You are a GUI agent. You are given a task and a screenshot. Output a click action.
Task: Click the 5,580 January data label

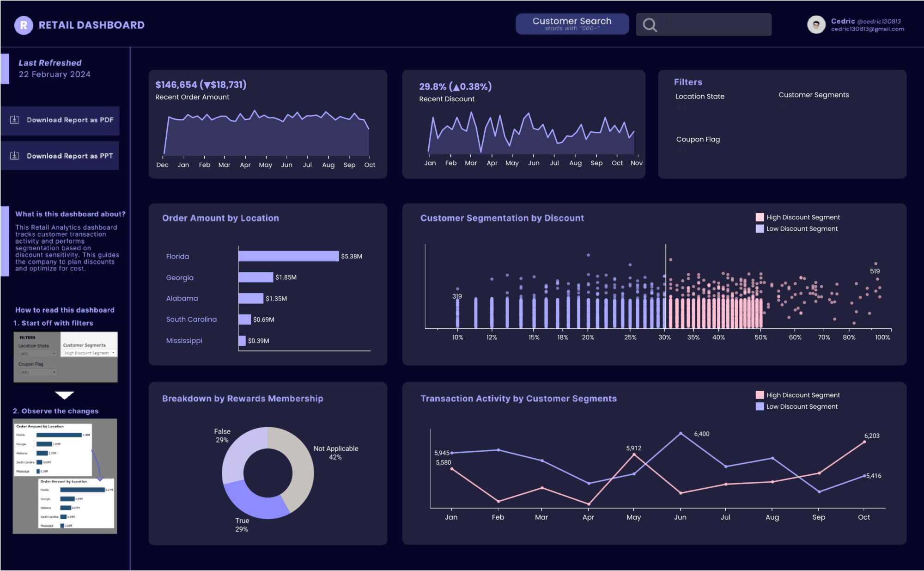click(444, 462)
